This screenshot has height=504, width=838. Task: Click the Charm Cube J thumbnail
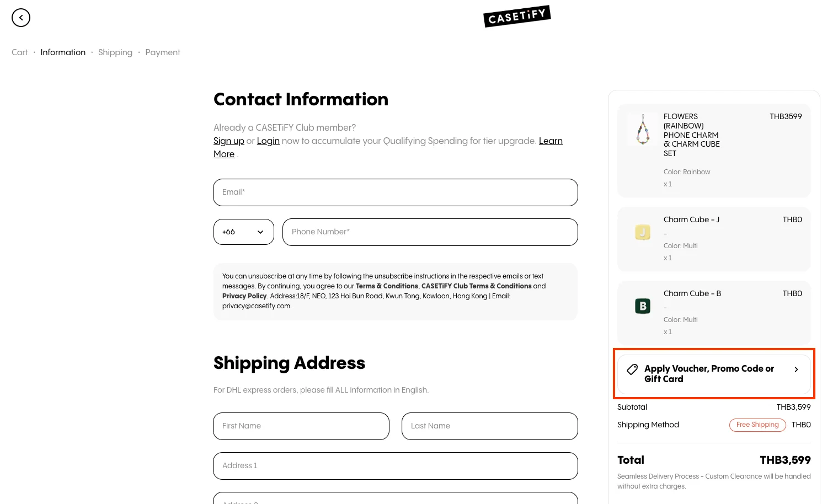point(643,232)
